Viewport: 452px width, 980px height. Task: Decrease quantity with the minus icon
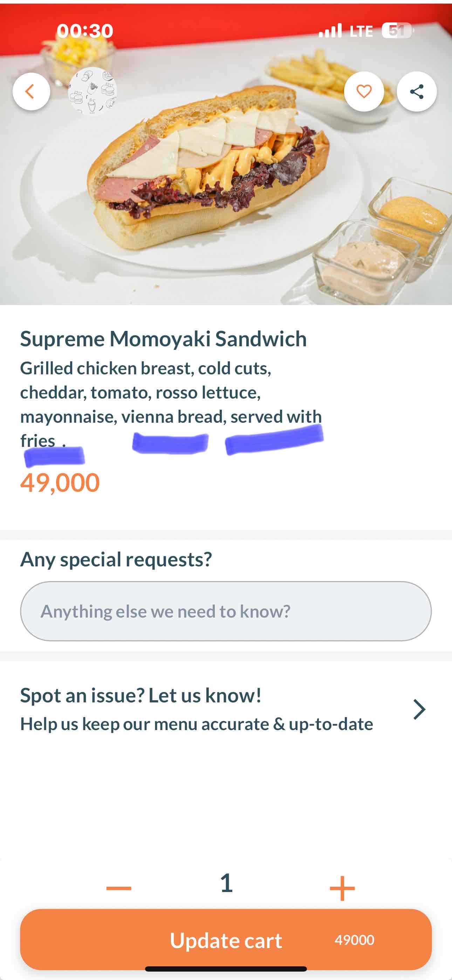coord(119,888)
